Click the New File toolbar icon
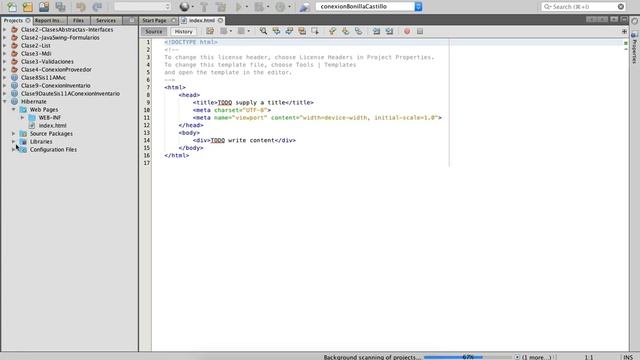 click(x=12, y=7)
